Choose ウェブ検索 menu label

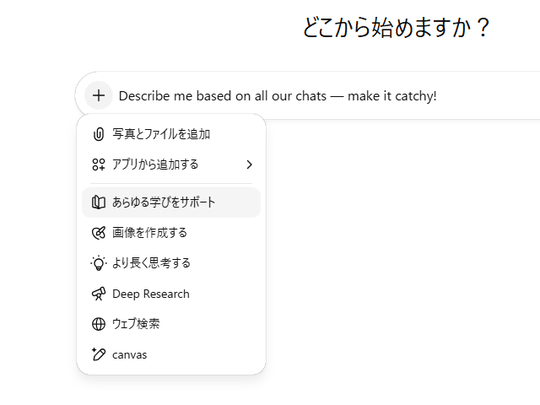point(136,324)
